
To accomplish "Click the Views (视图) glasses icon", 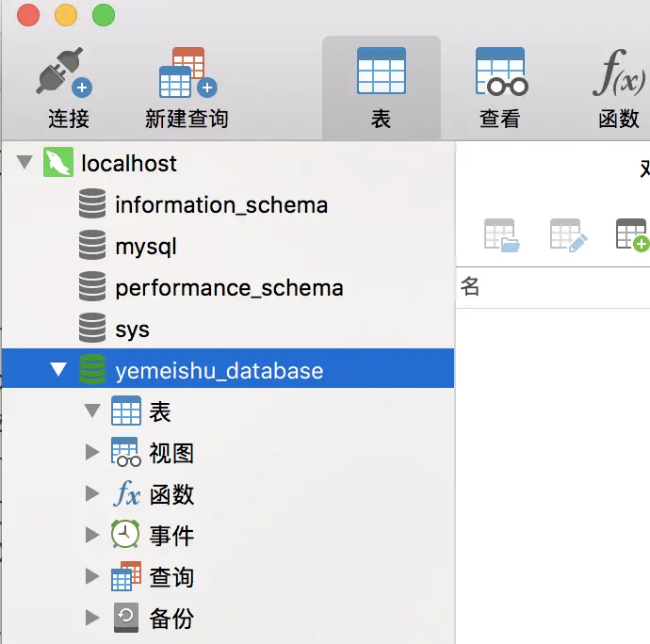I will (126, 452).
